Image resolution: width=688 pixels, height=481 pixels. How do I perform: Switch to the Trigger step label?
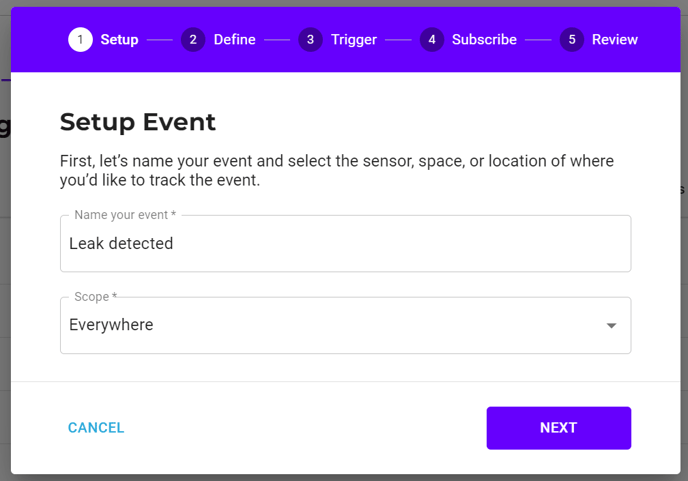(x=354, y=39)
